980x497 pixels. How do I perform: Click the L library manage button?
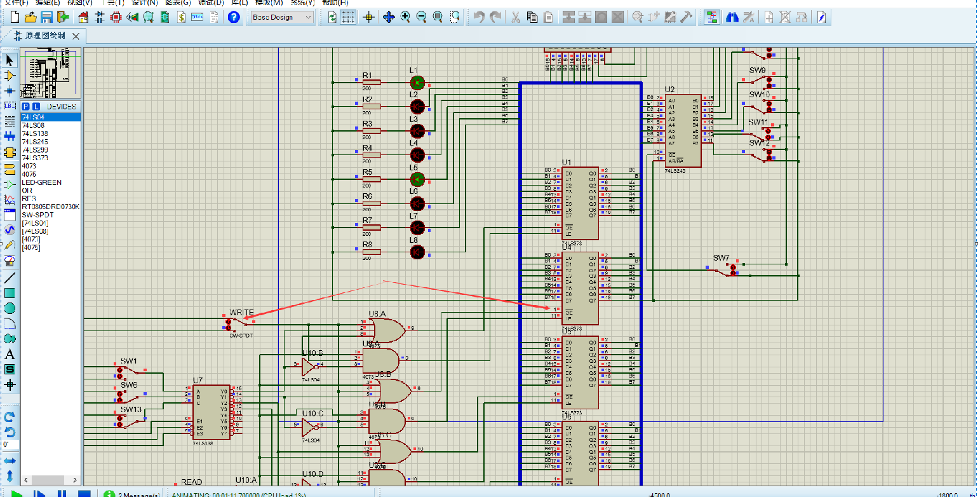point(36,106)
